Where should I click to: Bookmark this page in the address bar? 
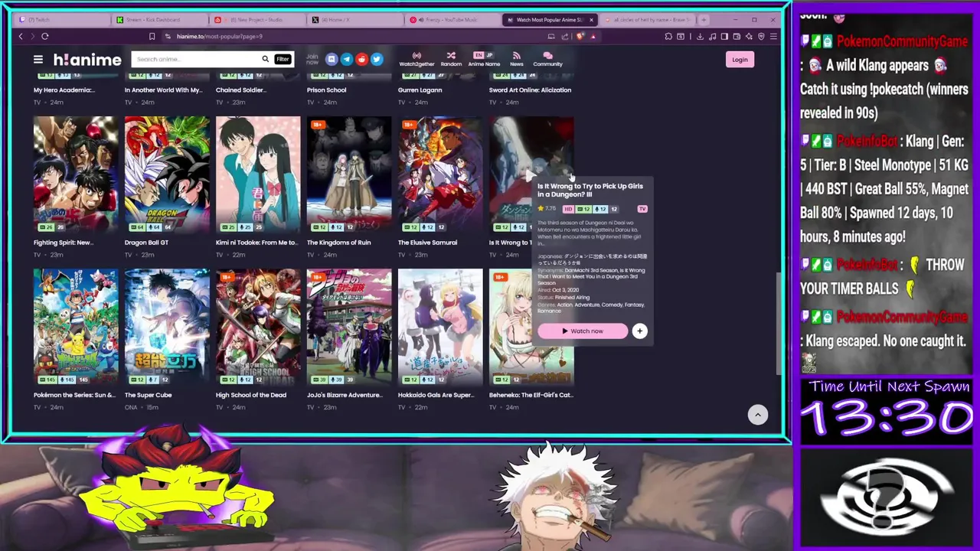click(152, 36)
